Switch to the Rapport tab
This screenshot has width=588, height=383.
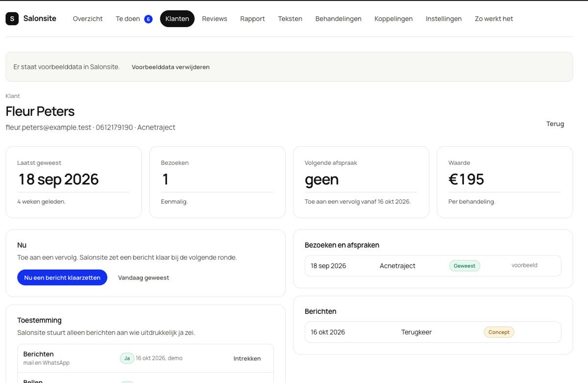tap(252, 19)
